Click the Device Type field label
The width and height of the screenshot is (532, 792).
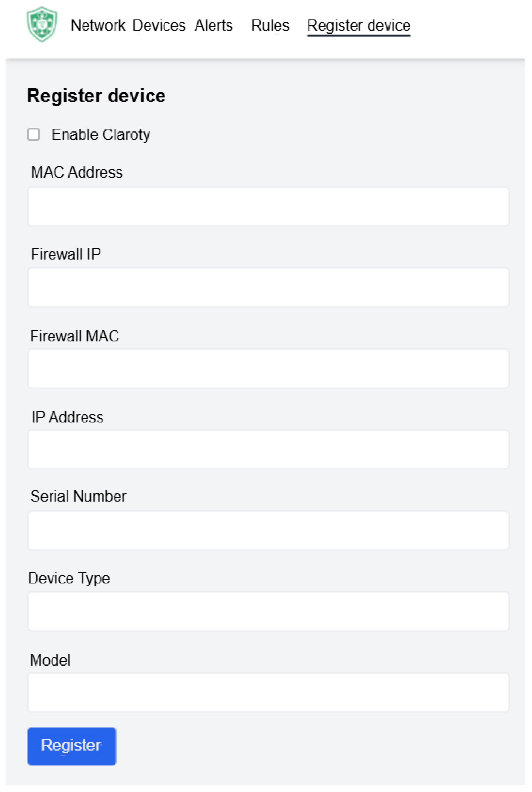(x=69, y=578)
